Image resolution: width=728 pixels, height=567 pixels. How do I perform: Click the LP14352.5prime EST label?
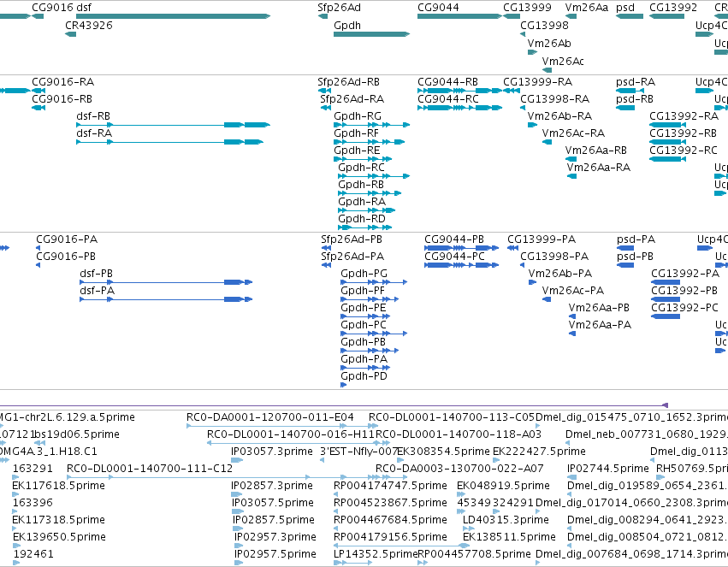tap(376, 554)
